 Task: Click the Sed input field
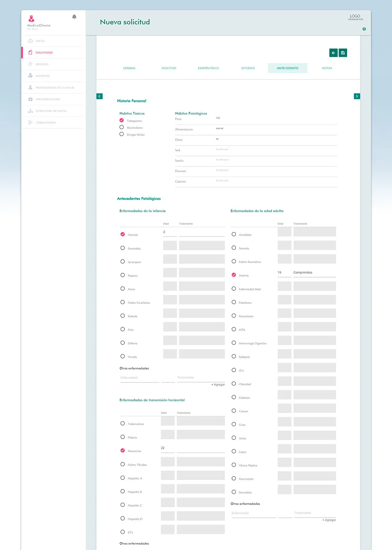(276, 150)
